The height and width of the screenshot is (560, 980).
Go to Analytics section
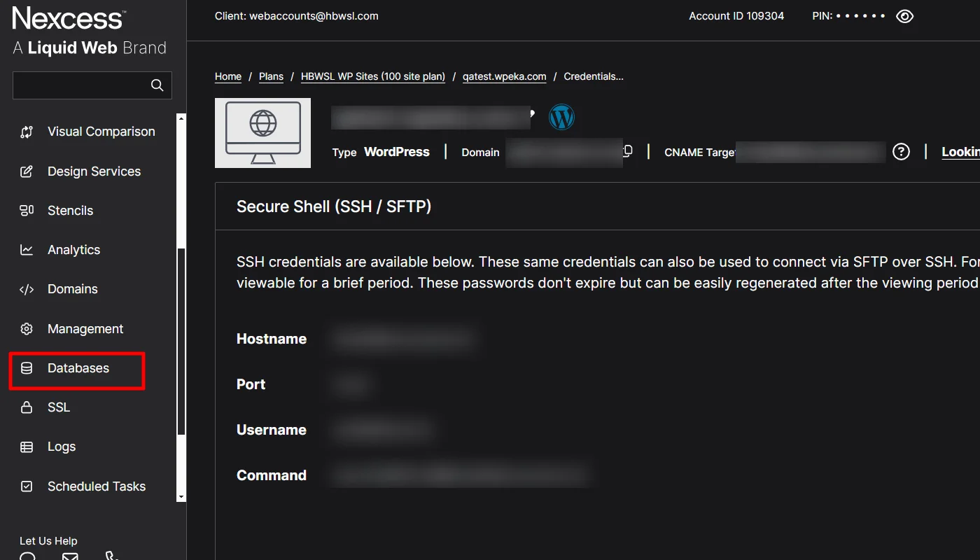coord(73,250)
